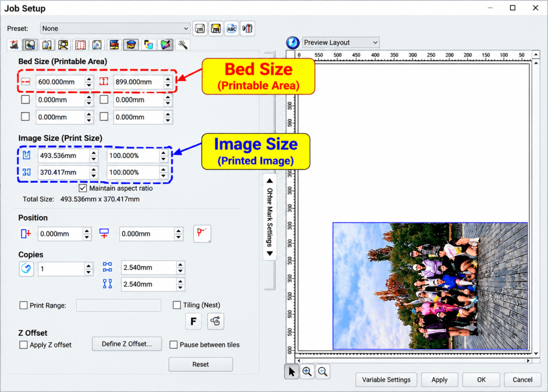Screen dimensions: 548x392
Task: Click the red anchor position button
Action: click(x=202, y=234)
